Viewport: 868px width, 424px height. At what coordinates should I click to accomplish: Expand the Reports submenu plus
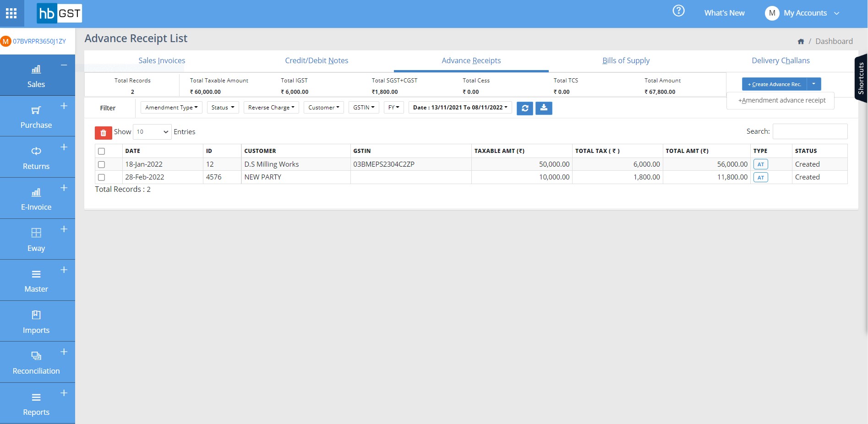[64, 393]
